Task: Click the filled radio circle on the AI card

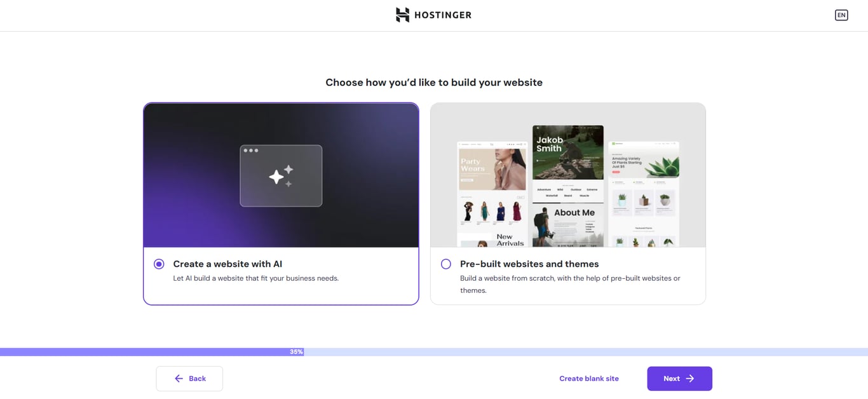Action: coord(159,264)
